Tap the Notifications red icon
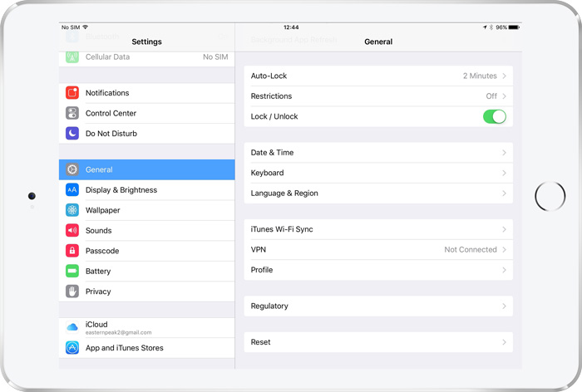Screen dimensions: 582x392 [x=72, y=93]
